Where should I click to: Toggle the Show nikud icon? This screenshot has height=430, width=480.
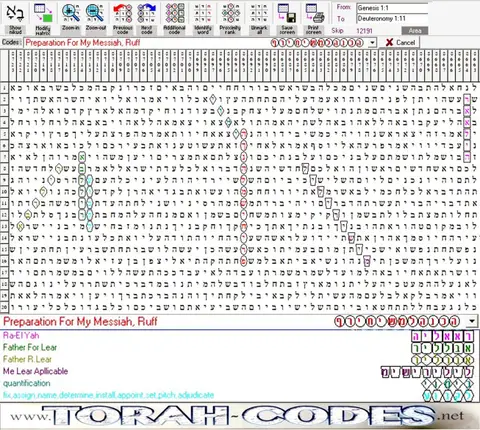coord(15,18)
